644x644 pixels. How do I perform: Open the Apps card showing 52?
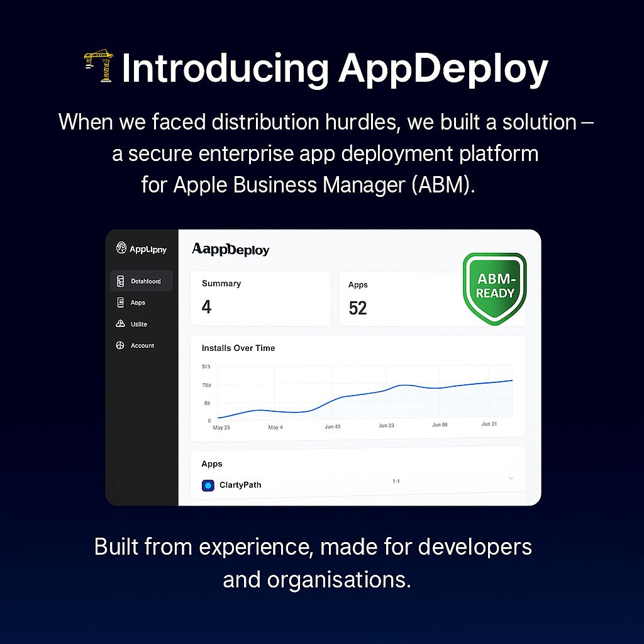(x=396, y=299)
